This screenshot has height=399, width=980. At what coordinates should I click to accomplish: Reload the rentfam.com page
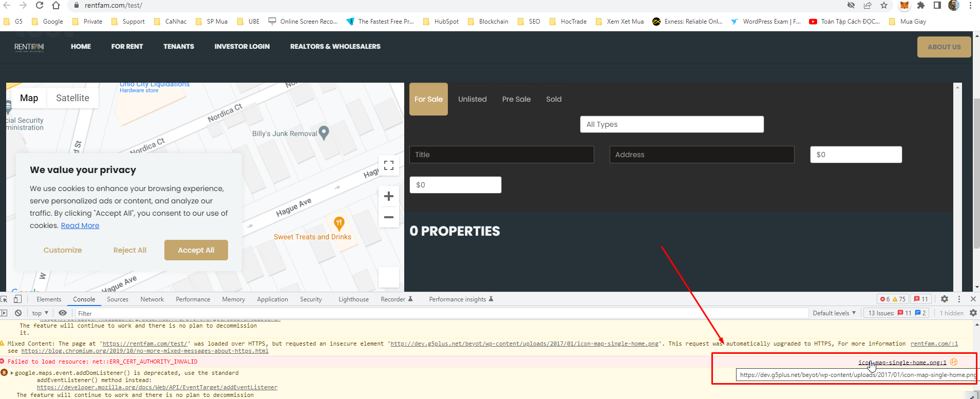pos(40,5)
